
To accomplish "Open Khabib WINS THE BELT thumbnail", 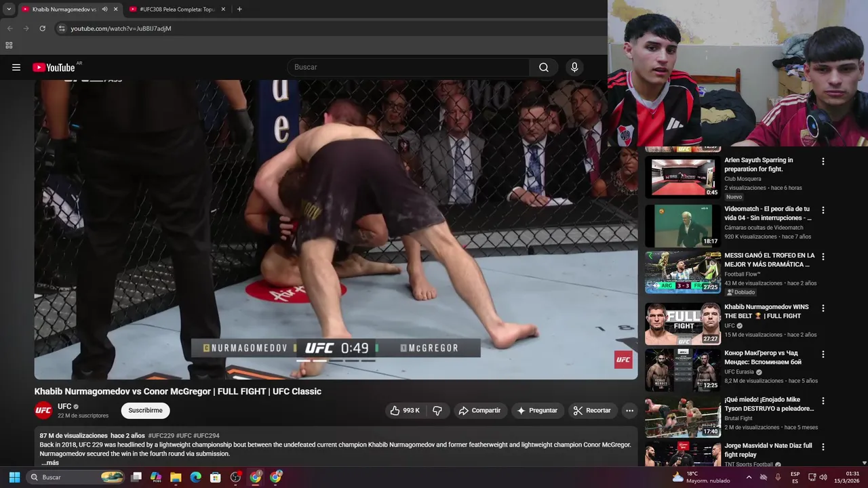I will pos(683,323).
